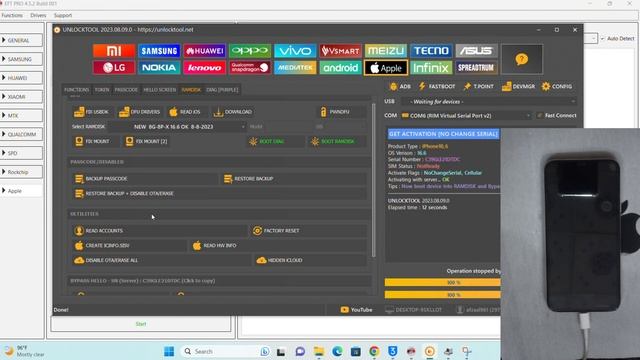Image resolution: width=640 pixels, height=360 pixels.
Task: Open the COM port dropdown
Action: [x=466, y=116]
